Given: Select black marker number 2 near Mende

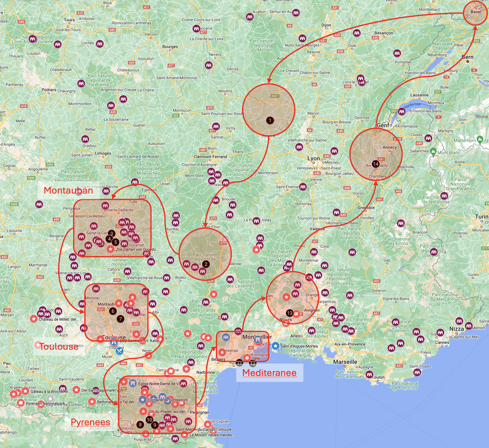Looking at the screenshot, I should (206, 264).
